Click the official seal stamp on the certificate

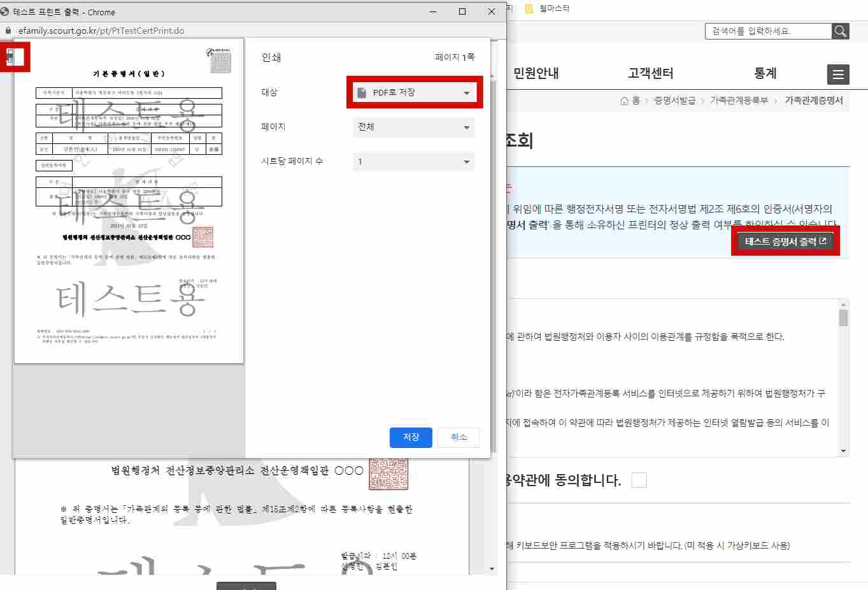(x=204, y=237)
